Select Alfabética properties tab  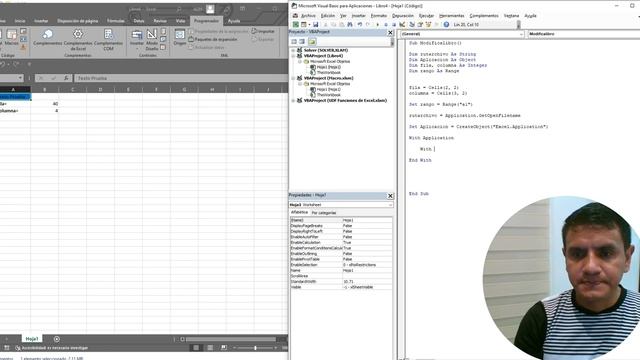(299, 213)
